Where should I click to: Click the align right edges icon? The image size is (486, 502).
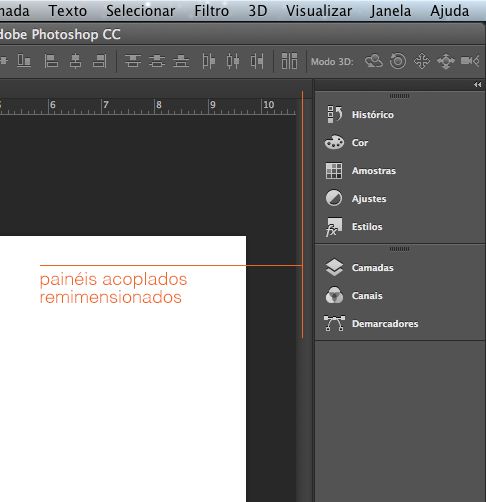click(99, 61)
